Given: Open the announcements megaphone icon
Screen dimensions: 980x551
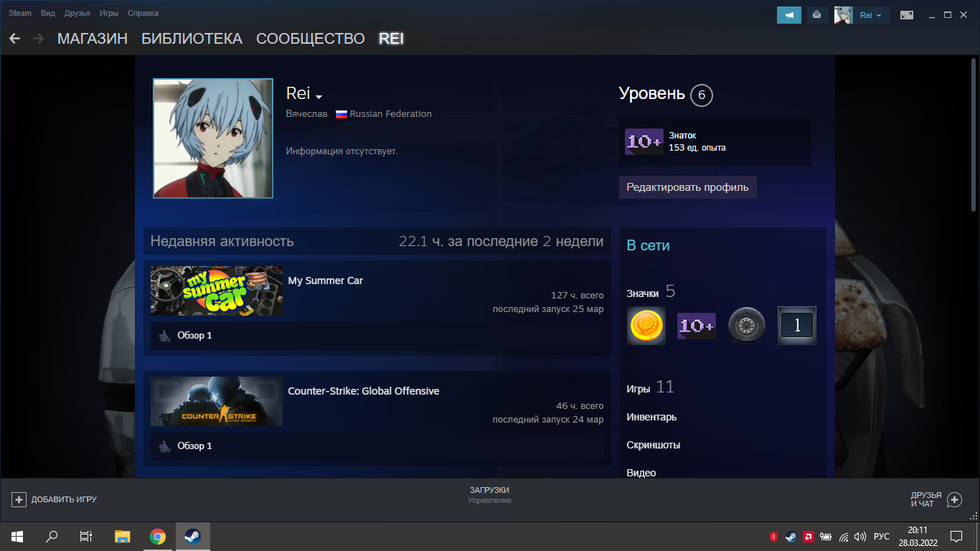Looking at the screenshot, I should click(789, 14).
